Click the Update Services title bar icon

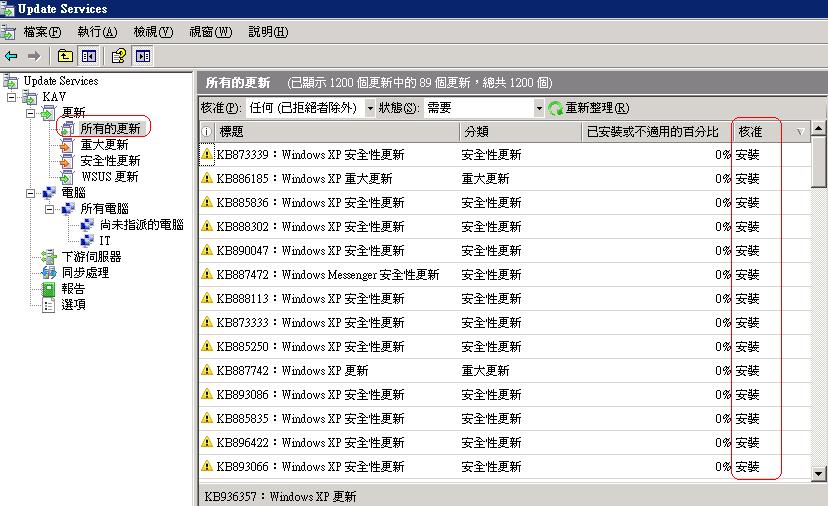[x=7, y=9]
